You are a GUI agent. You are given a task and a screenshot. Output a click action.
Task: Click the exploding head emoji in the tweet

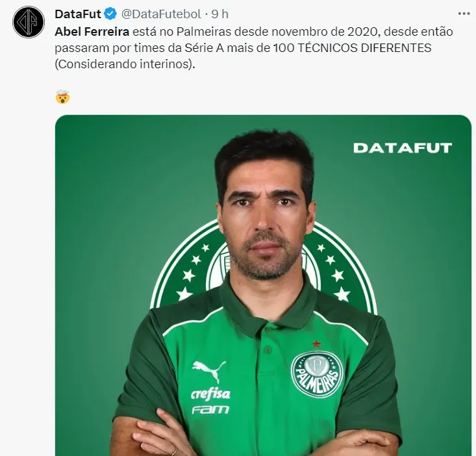pyautogui.click(x=63, y=97)
